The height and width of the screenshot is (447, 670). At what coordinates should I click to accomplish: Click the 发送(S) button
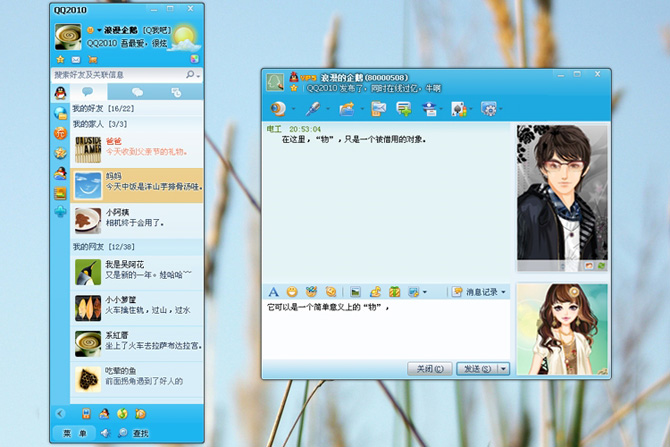tap(477, 368)
